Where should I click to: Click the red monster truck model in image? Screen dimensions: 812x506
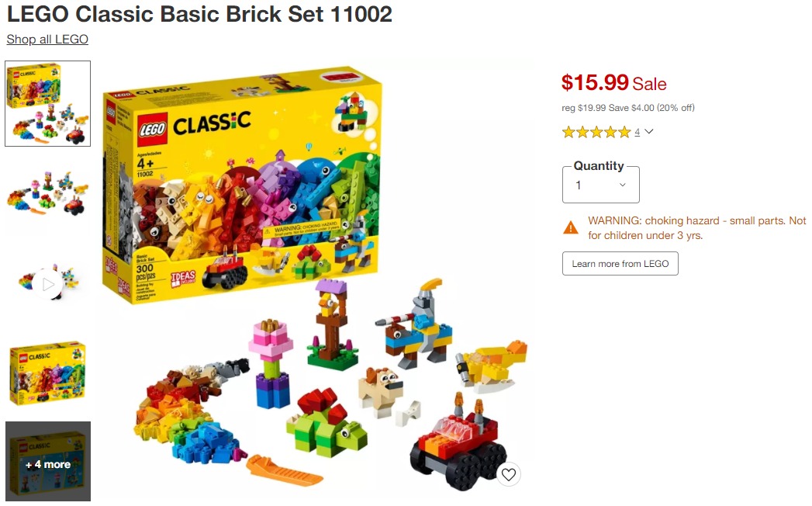pyautogui.click(x=458, y=445)
